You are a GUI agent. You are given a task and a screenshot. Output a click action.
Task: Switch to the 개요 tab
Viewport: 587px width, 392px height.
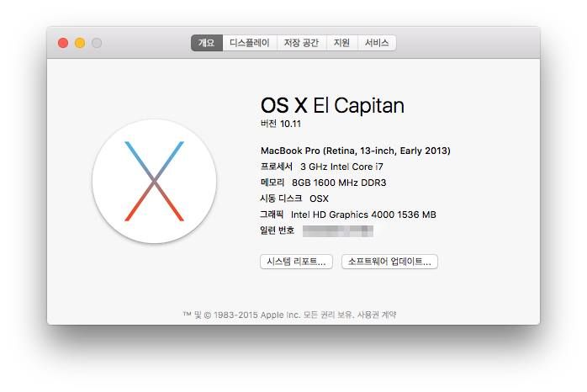[x=206, y=43]
